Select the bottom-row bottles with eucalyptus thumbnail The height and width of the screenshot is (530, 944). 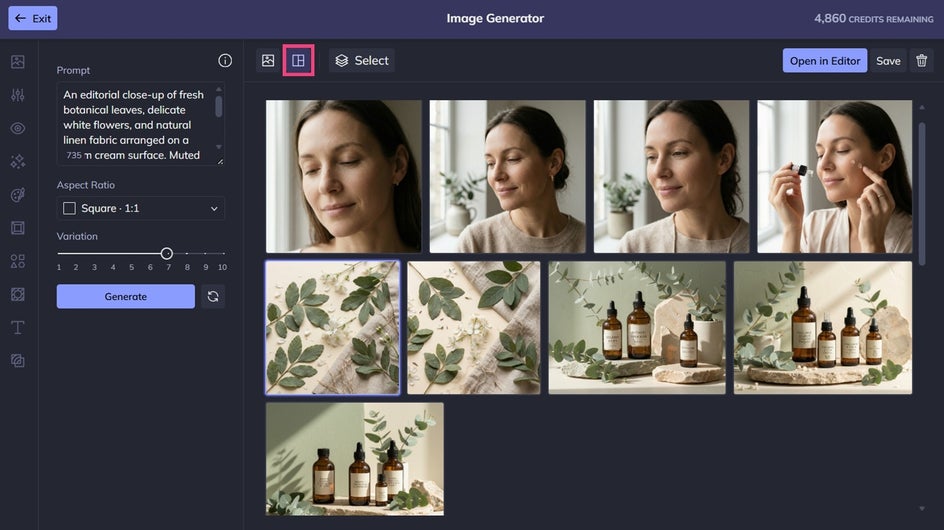[x=355, y=460]
